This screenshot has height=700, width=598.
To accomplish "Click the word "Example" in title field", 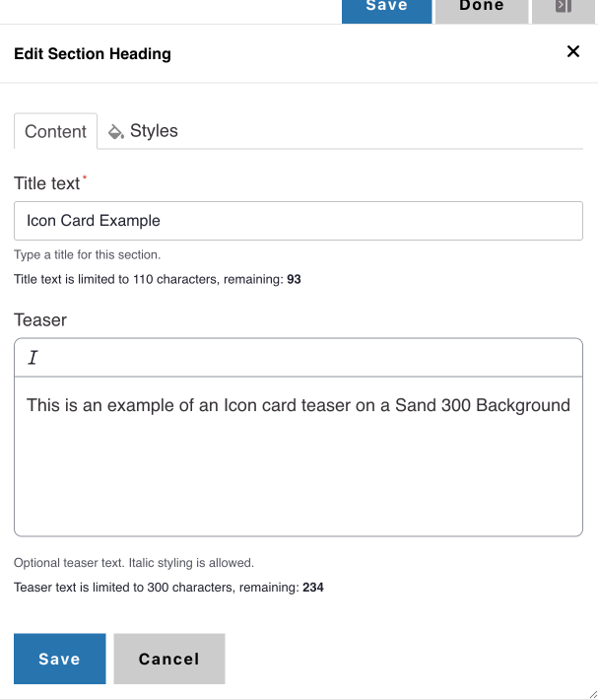I will (x=130, y=221).
